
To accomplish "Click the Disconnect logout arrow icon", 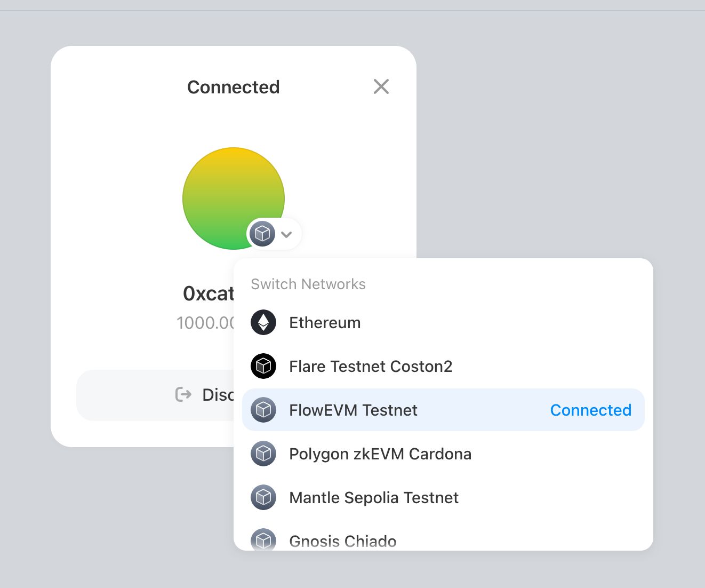I will (x=183, y=394).
